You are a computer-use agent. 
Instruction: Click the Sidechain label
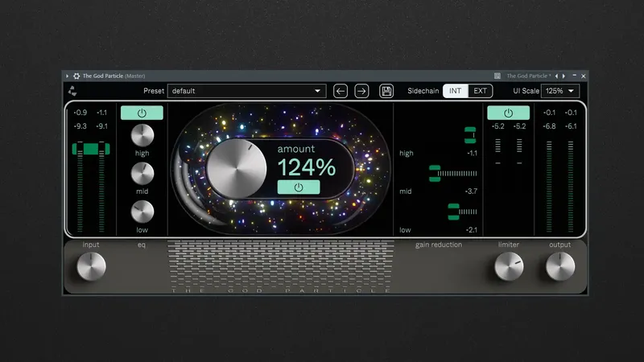423,91
